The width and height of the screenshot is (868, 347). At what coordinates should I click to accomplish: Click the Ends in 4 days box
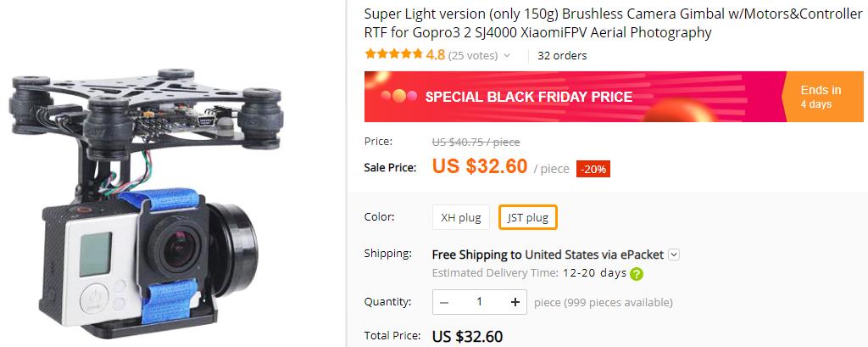820,97
